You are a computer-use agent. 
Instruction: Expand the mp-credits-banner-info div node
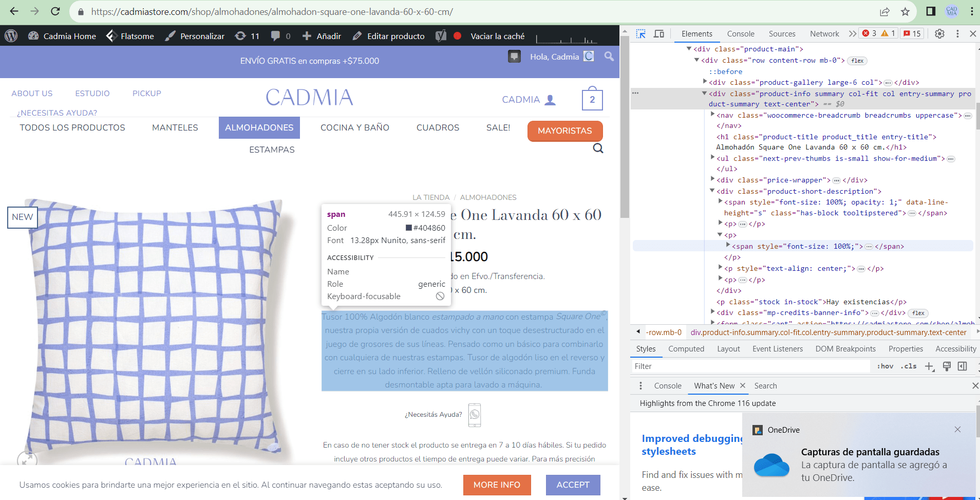[x=712, y=312]
